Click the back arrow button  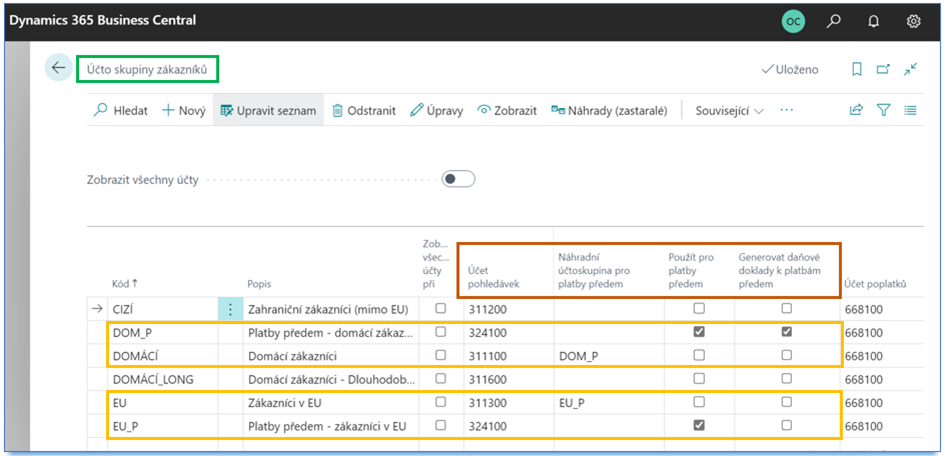click(58, 68)
